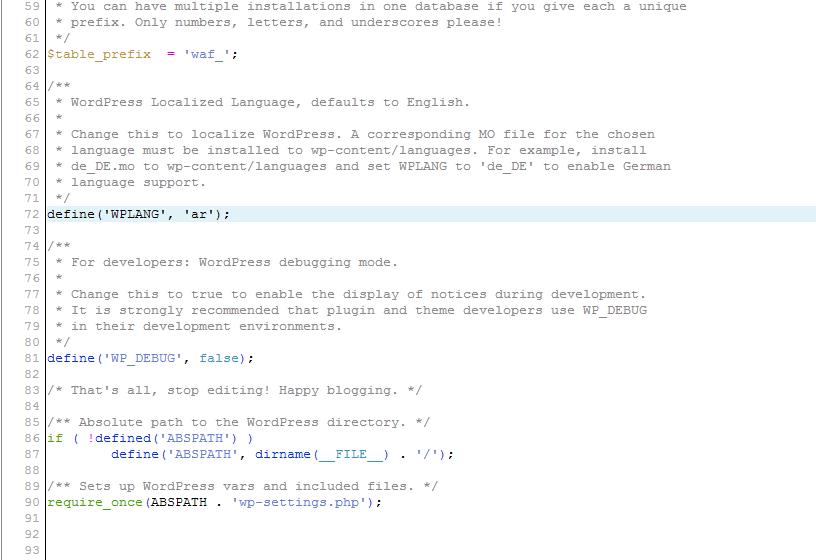
Task: Click line number 62 in the gutter
Action: [30, 54]
